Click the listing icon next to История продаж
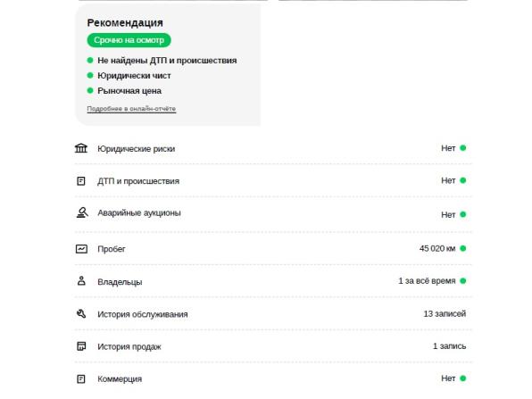 click(x=81, y=346)
